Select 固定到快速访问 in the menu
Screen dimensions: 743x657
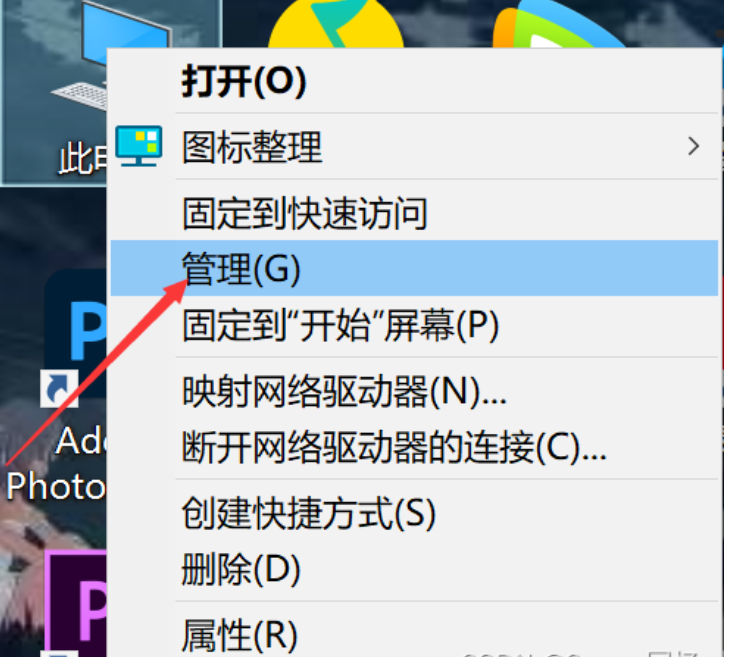click(x=414, y=213)
